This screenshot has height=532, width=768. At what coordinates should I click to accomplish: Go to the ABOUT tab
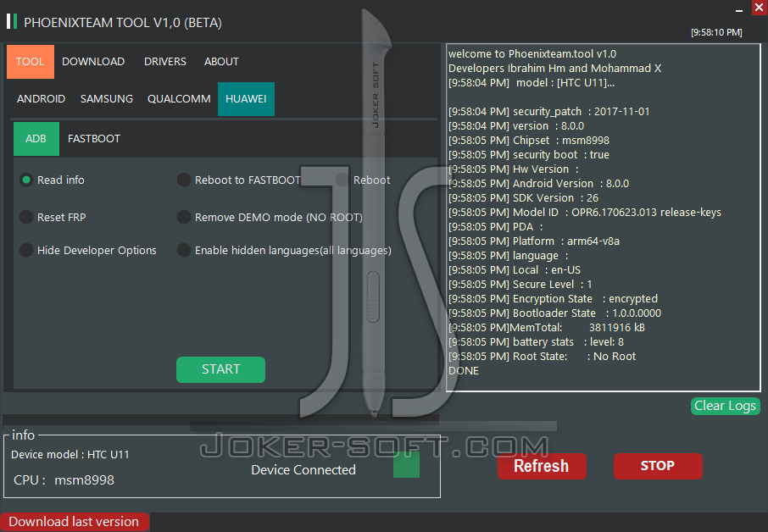pyautogui.click(x=221, y=62)
